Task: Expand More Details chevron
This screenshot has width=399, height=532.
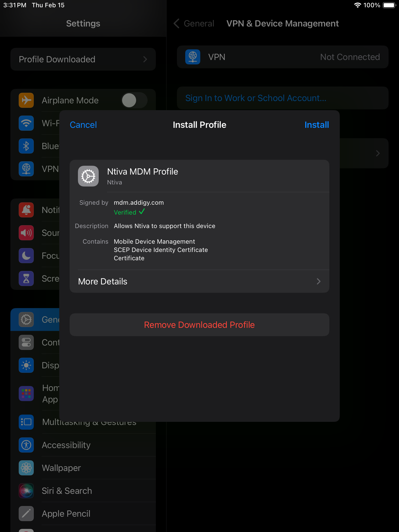Action: (319, 281)
